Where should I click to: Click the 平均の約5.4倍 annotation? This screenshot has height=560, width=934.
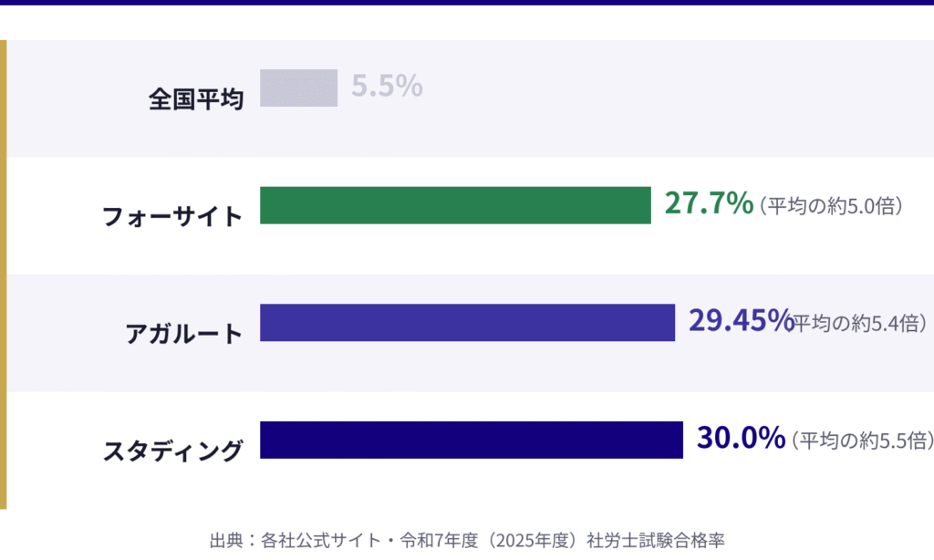pos(860,323)
